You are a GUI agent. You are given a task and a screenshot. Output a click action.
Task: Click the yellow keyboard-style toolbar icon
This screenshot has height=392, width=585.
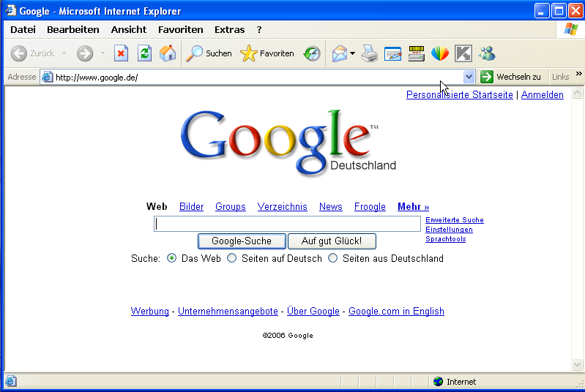tap(417, 53)
